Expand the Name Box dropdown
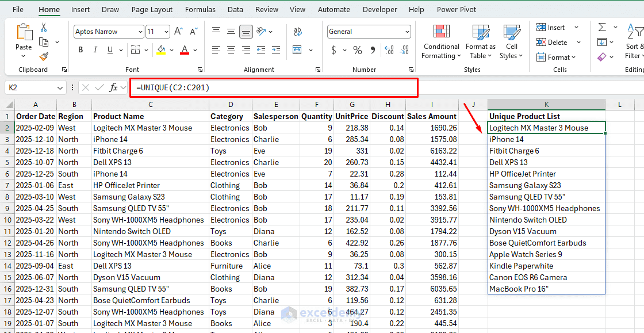The image size is (644, 333). pos(60,87)
